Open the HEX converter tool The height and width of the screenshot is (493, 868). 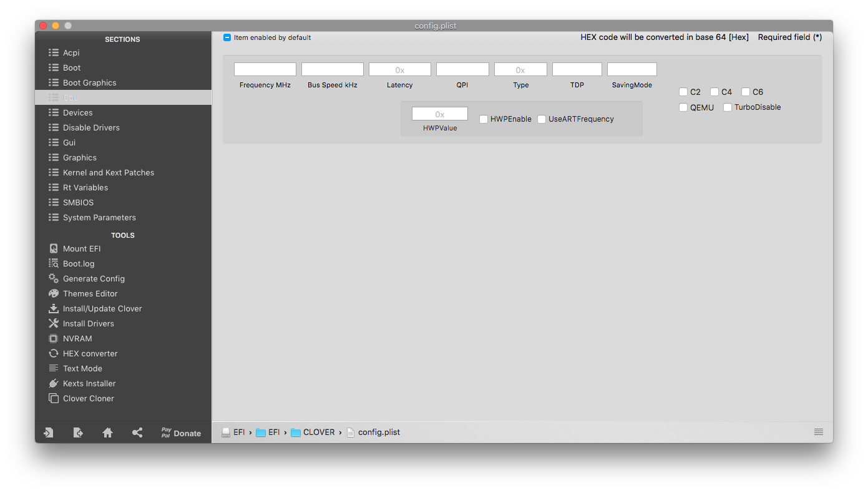[x=123, y=353]
